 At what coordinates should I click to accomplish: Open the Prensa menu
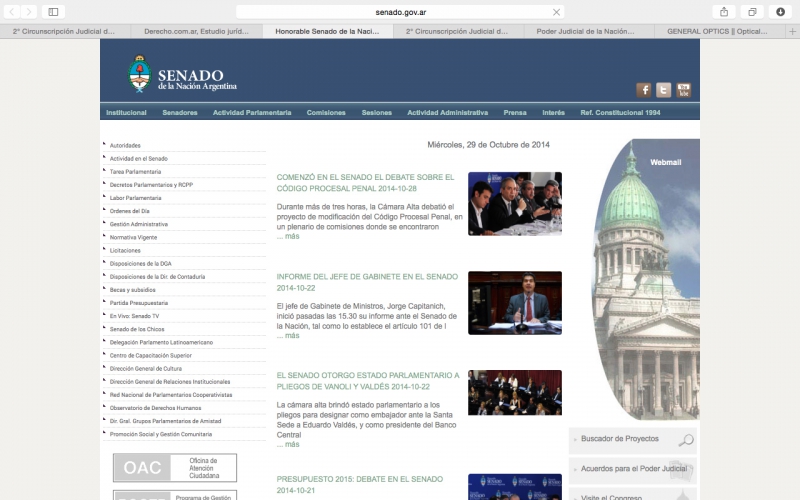click(x=515, y=113)
